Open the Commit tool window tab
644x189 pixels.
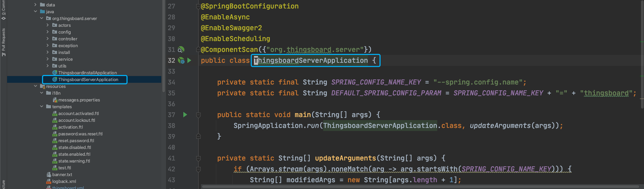tap(3, 10)
